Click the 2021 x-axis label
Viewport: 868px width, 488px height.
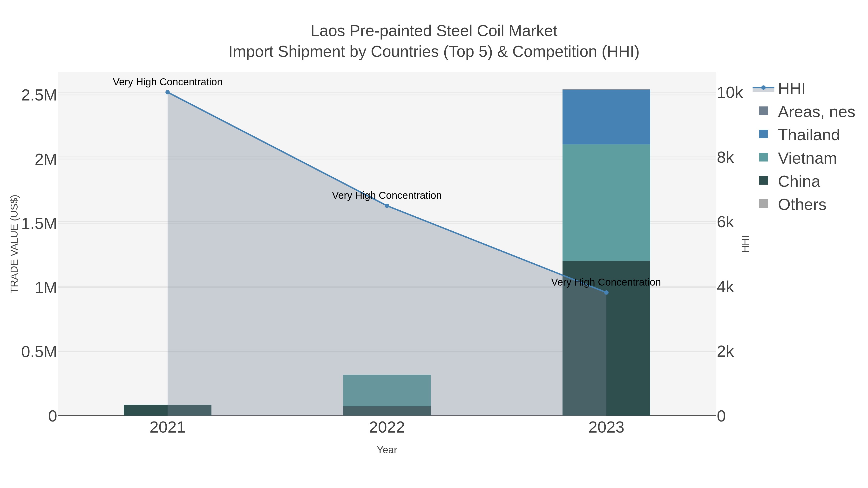pyautogui.click(x=168, y=428)
